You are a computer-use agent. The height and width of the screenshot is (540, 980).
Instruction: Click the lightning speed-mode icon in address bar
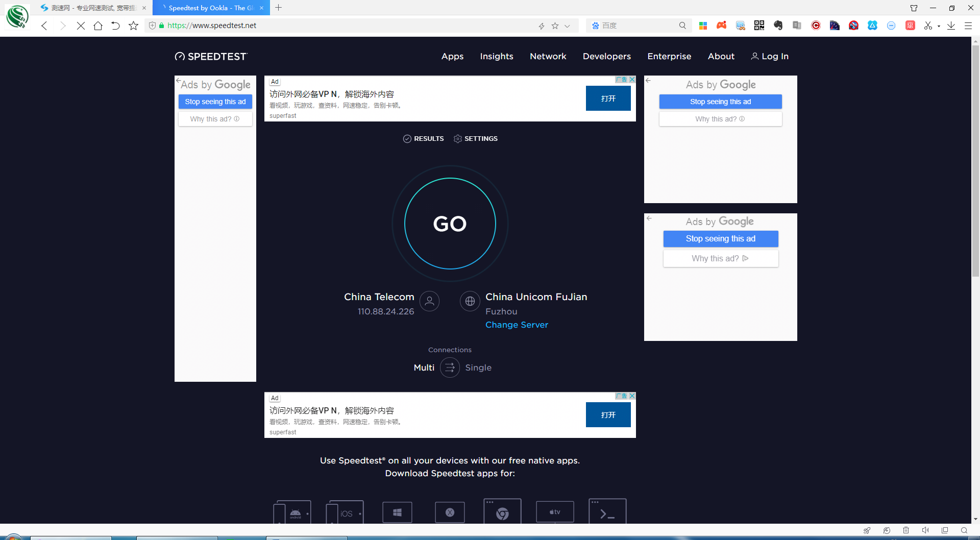coord(542,26)
